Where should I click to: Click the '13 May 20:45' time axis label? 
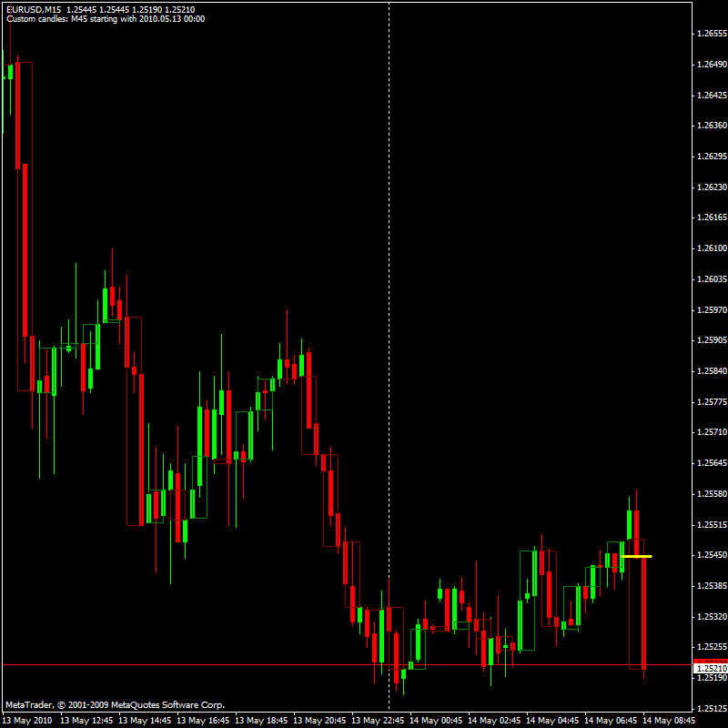(319, 721)
